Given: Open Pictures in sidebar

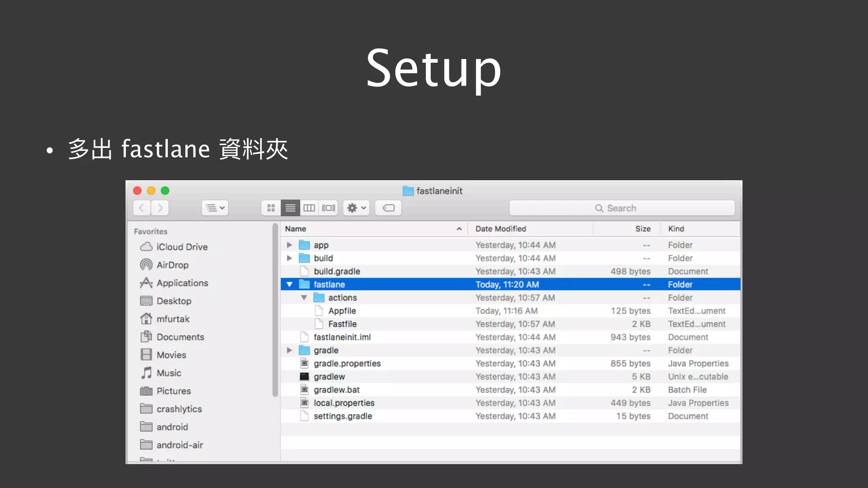Looking at the screenshot, I should pos(165,391).
